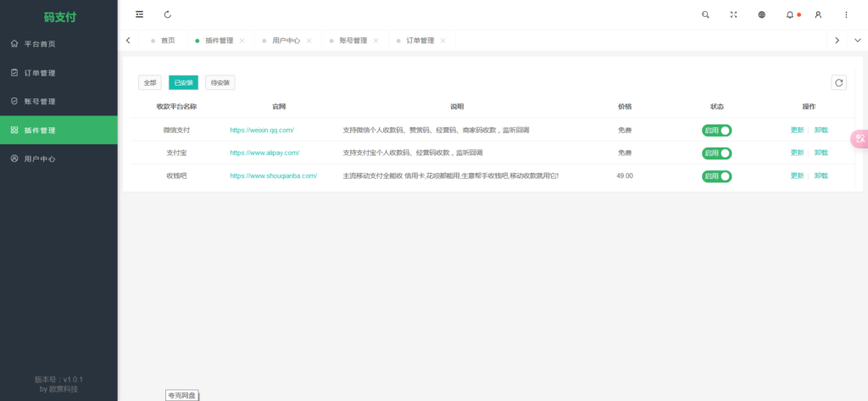Open the vertical three-dot more menu

[847, 15]
